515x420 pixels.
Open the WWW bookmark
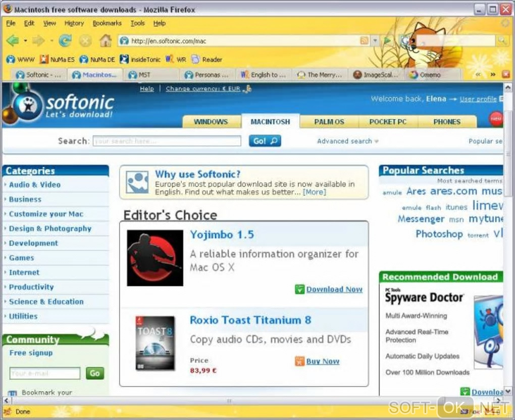(x=20, y=60)
